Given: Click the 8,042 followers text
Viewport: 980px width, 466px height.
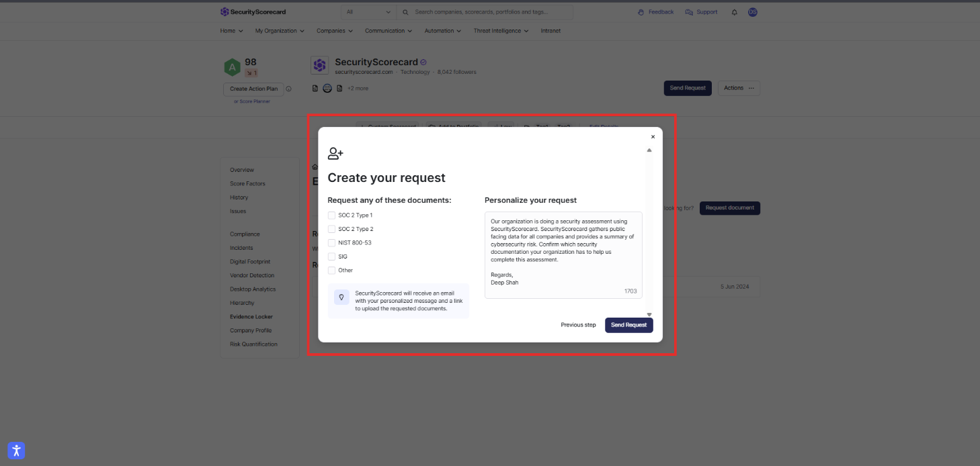Looking at the screenshot, I should click(457, 72).
